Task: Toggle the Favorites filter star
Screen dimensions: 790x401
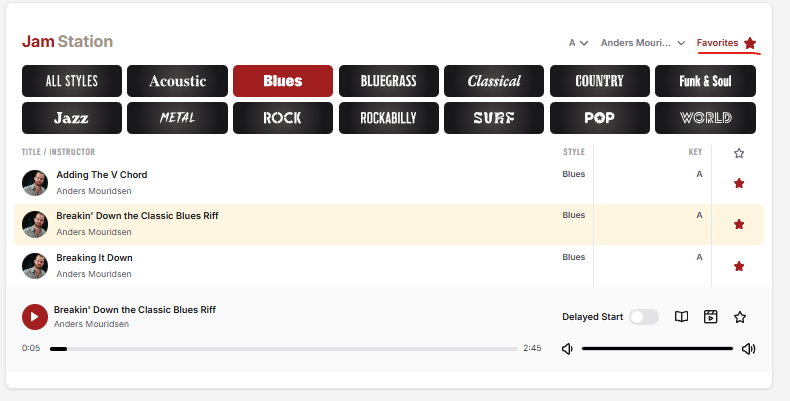Action: tap(750, 43)
